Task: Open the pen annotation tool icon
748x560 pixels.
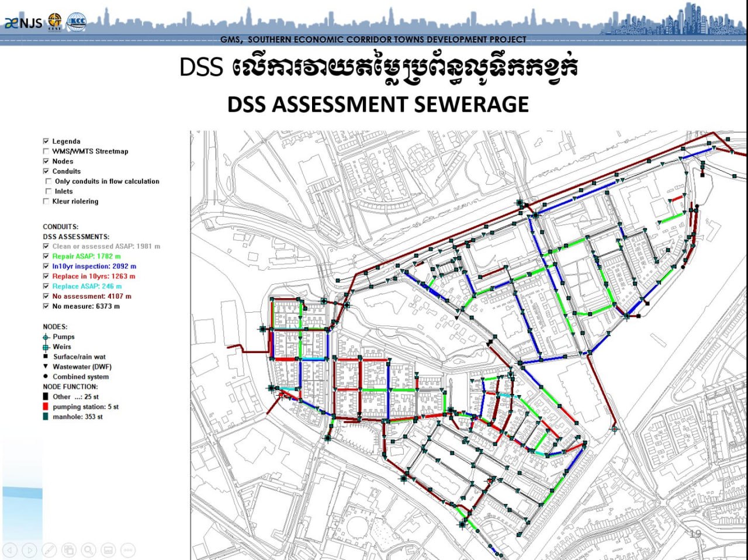Action: (x=49, y=550)
